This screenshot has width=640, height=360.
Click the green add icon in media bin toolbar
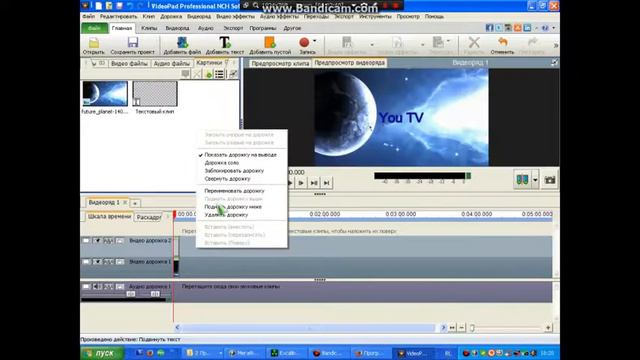(209, 74)
